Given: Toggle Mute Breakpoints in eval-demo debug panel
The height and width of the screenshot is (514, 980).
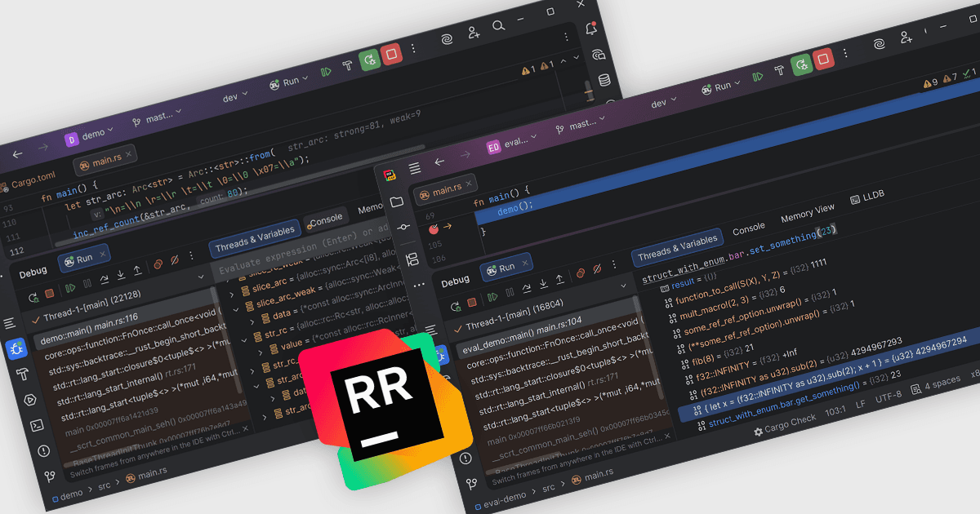Looking at the screenshot, I should pyautogui.click(x=597, y=270).
